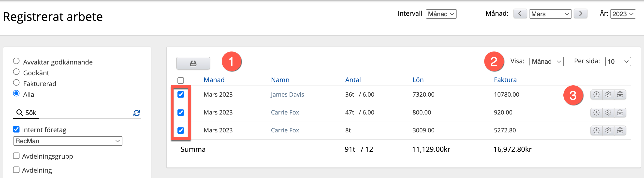
Task: Sort by the Faktura column header
Action: click(505, 80)
